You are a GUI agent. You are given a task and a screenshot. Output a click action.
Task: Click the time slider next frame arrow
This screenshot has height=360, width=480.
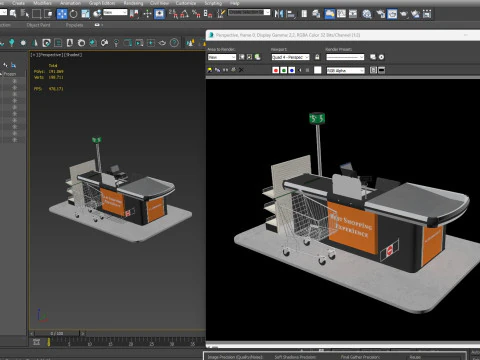pos(83,333)
